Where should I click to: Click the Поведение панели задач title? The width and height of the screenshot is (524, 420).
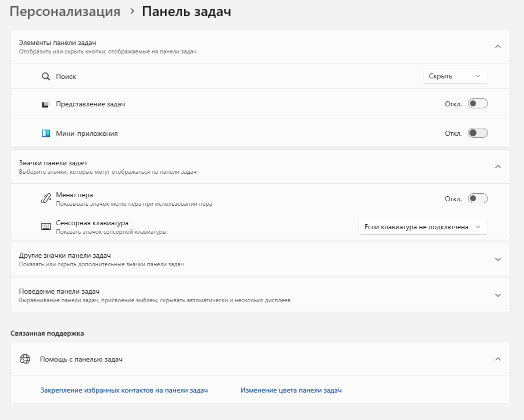(x=59, y=292)
